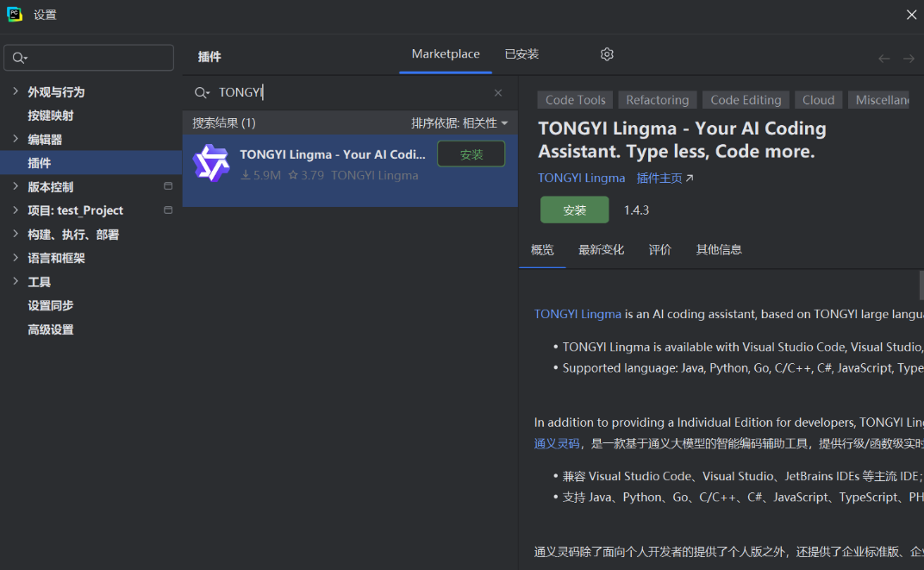The image size is (924, 570).
Task: Expand the 编辑器 settings tree node
Action: pyautogui.click(x=16, y=139)
